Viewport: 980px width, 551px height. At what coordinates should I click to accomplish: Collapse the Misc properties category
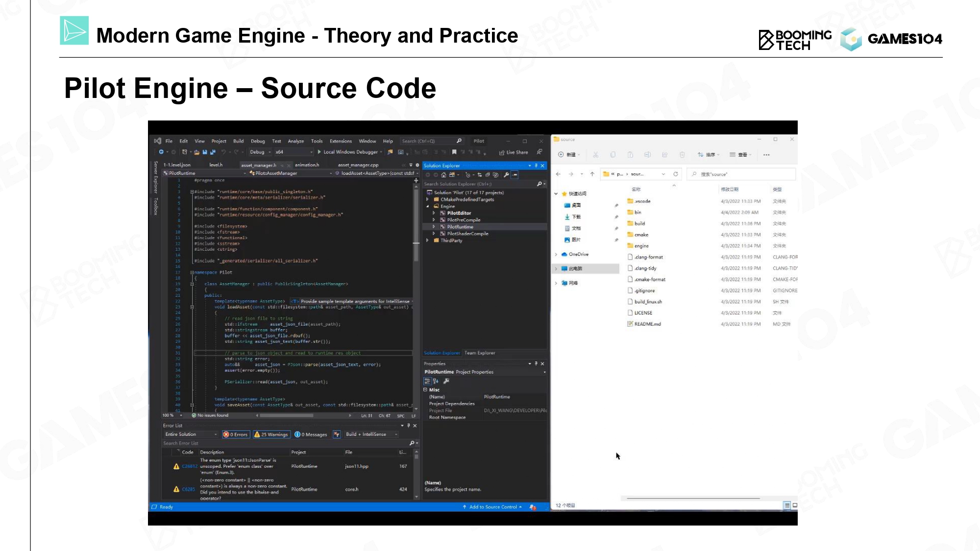click(425, 390)
